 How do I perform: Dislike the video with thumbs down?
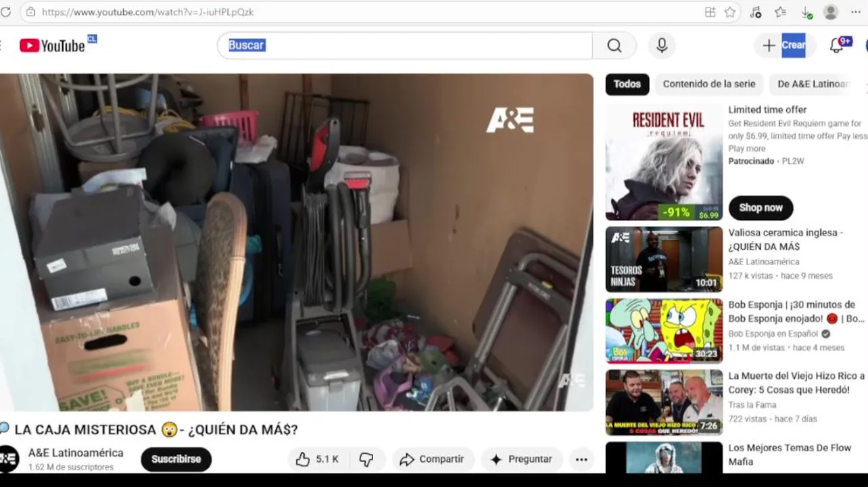click(x=366, y=459)
